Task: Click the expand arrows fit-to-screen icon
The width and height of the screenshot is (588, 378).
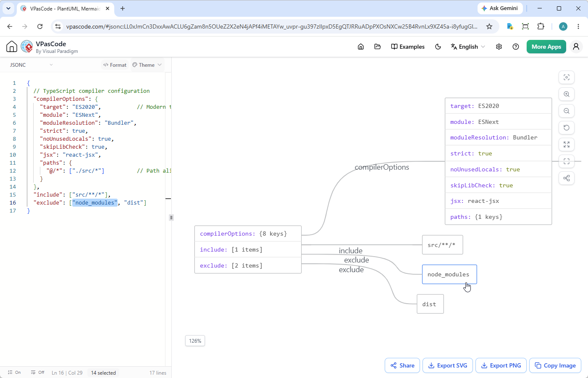Action: (567, 144)
